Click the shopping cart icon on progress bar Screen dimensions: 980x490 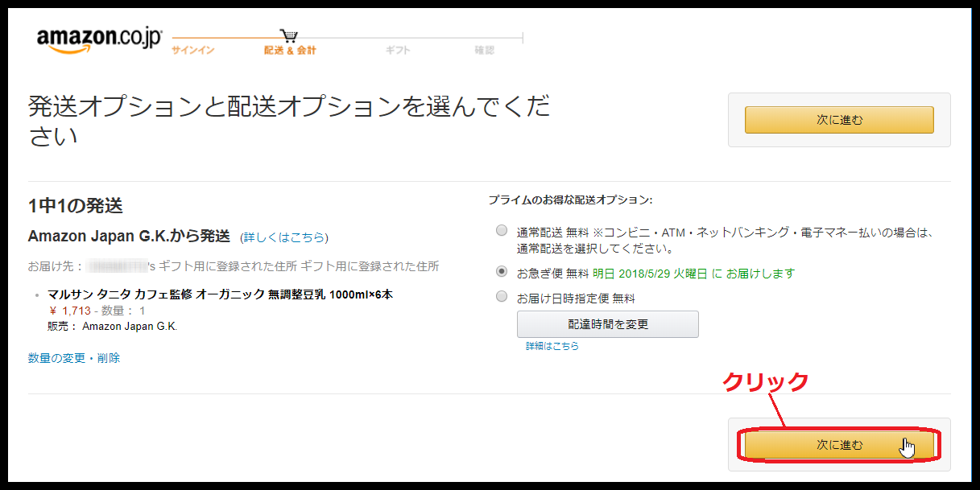point(289,35)
